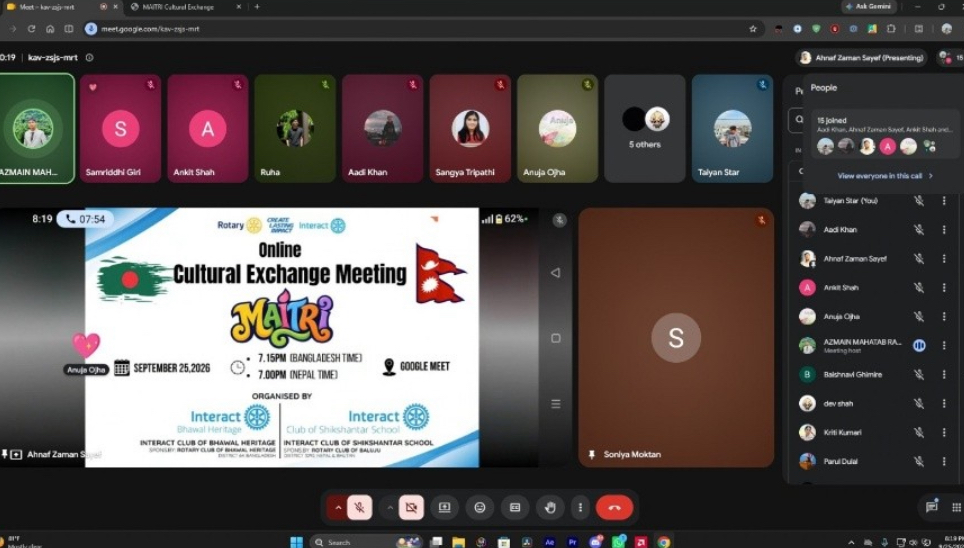
Task: Mute Ankit Shah in the people list
Action: coord(919,287)
